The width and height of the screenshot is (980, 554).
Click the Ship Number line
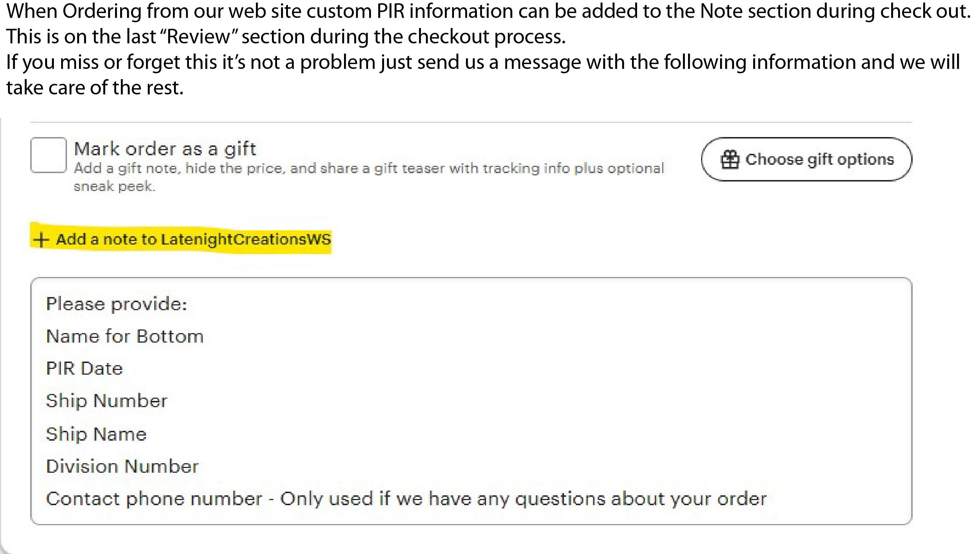pyautogui.click(x=107, y=401)
